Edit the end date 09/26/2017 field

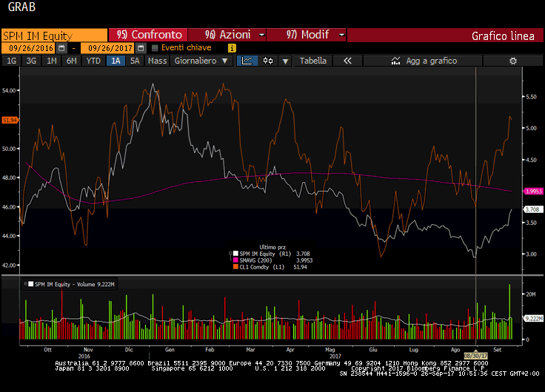point(108,48)
